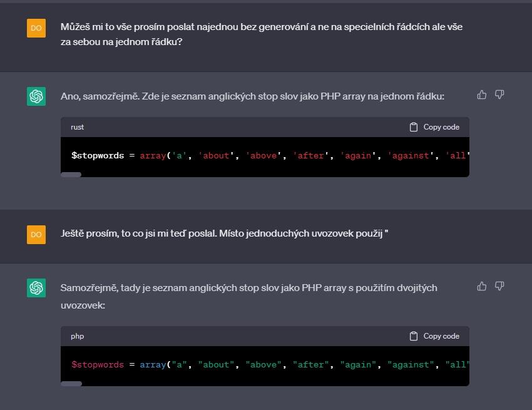Click the ChatGPT logo beside 'Samozřejmě, tady je' reply
The height and width of the screenshot is (410, 532).
pos(36,288)
